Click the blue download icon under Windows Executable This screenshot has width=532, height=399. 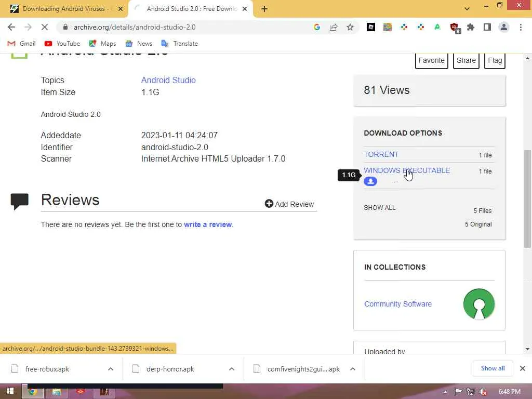click(x=370, y=181)
